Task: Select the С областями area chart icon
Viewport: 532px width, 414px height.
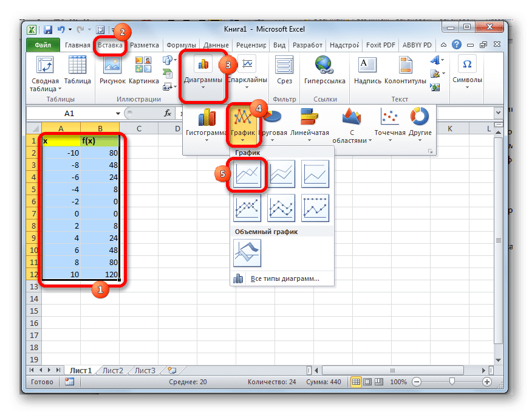Action: pos(352,116)
